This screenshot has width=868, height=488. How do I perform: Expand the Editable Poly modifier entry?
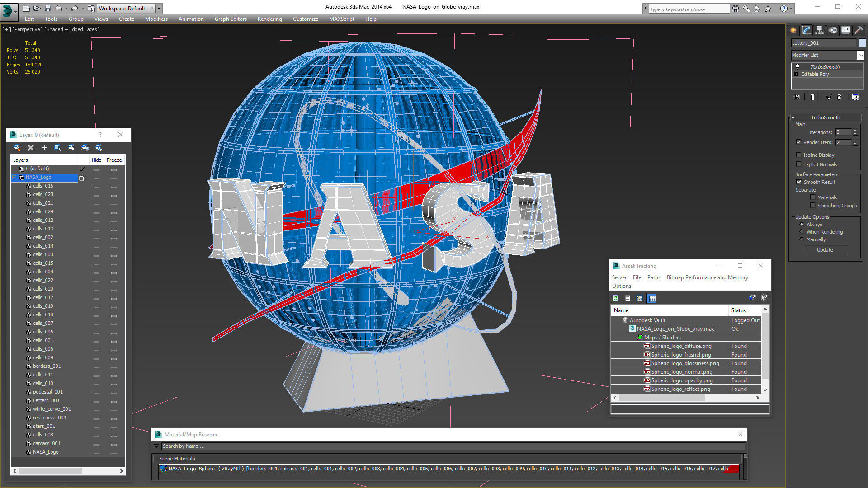point(796,74)
